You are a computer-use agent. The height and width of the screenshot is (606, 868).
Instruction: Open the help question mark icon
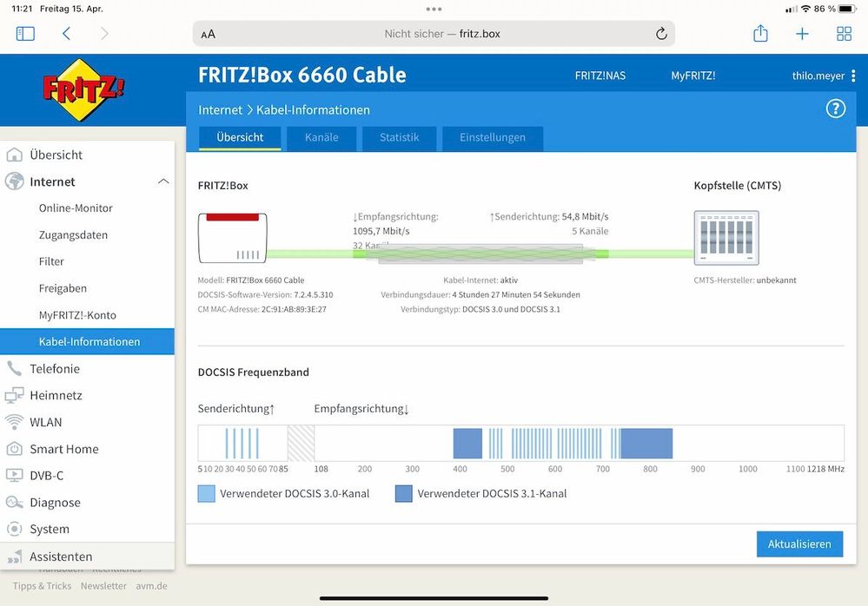(836, 109)
